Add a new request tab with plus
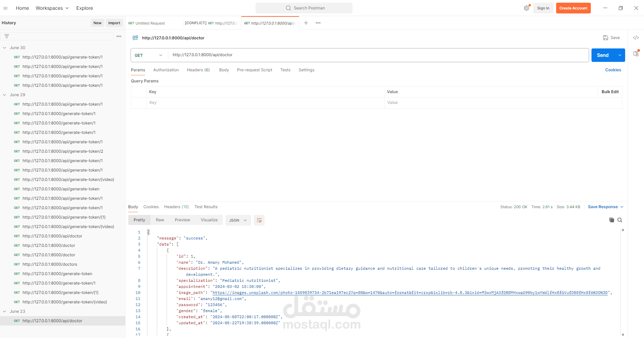The height and width of the screenshot is (338, 644). point(306,23)
